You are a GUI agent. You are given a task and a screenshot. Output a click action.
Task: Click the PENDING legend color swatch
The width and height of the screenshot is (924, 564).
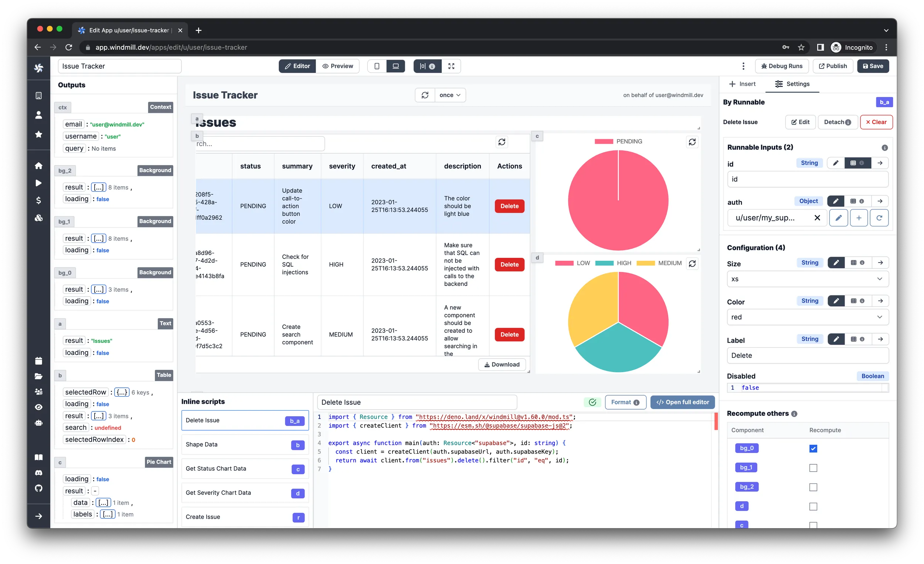click(604, 141)
